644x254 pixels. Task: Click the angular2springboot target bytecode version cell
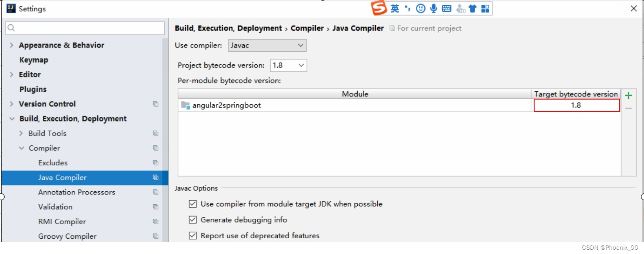click(576, 105)
